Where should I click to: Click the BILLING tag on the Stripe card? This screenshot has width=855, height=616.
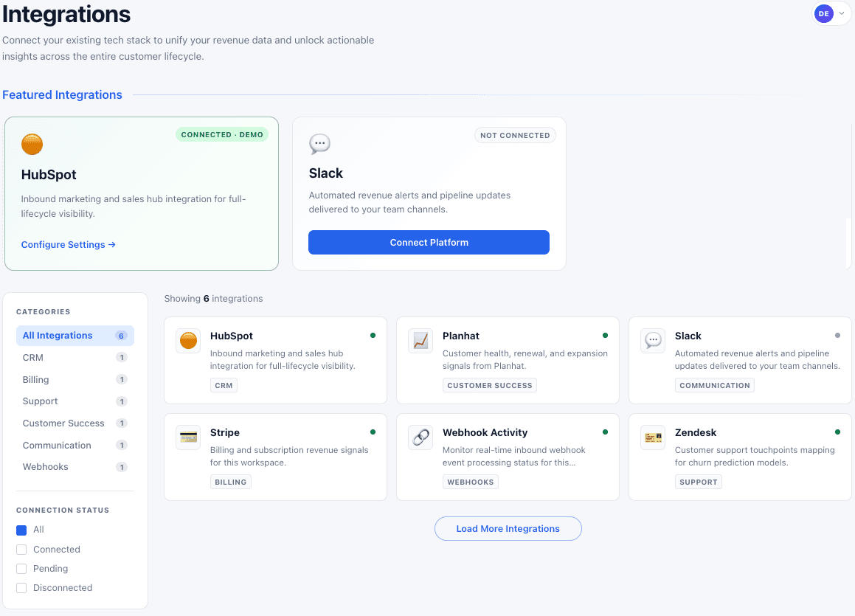(231, 482)
